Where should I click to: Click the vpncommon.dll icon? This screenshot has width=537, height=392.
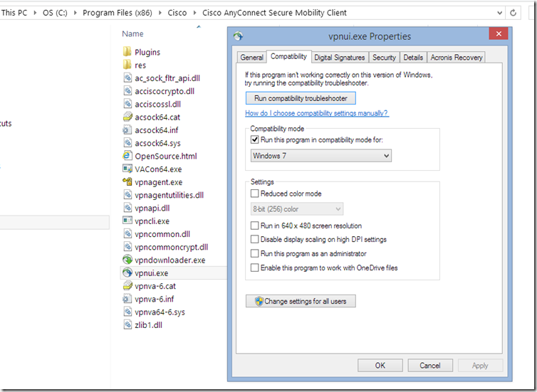tap(127, 233)
